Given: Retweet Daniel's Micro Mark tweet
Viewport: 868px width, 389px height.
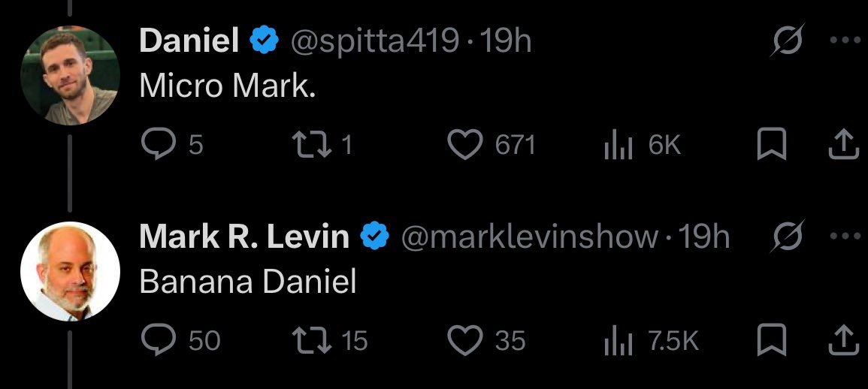Looking at the screenshot, I should (312, 145).
